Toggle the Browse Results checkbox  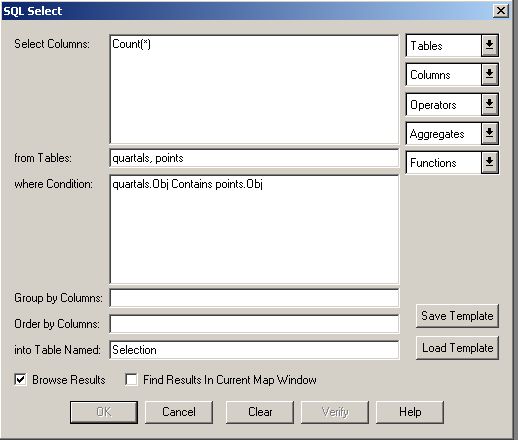(x=20, y=380)
